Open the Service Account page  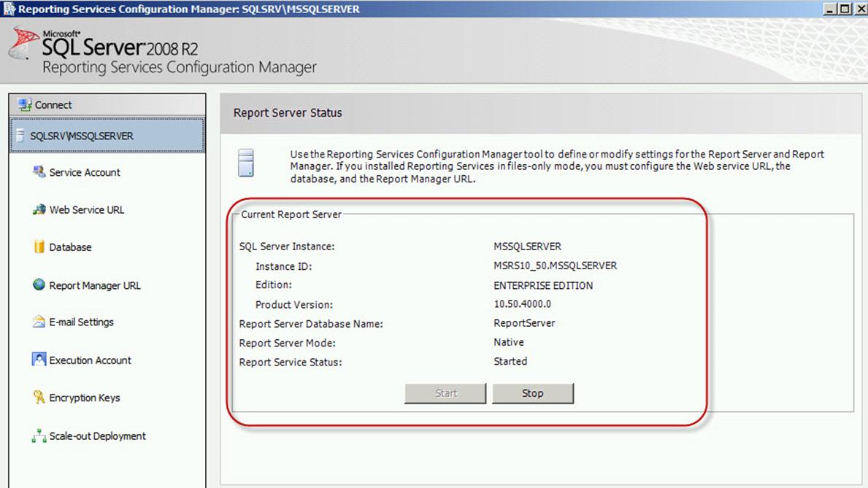[85, 172]
